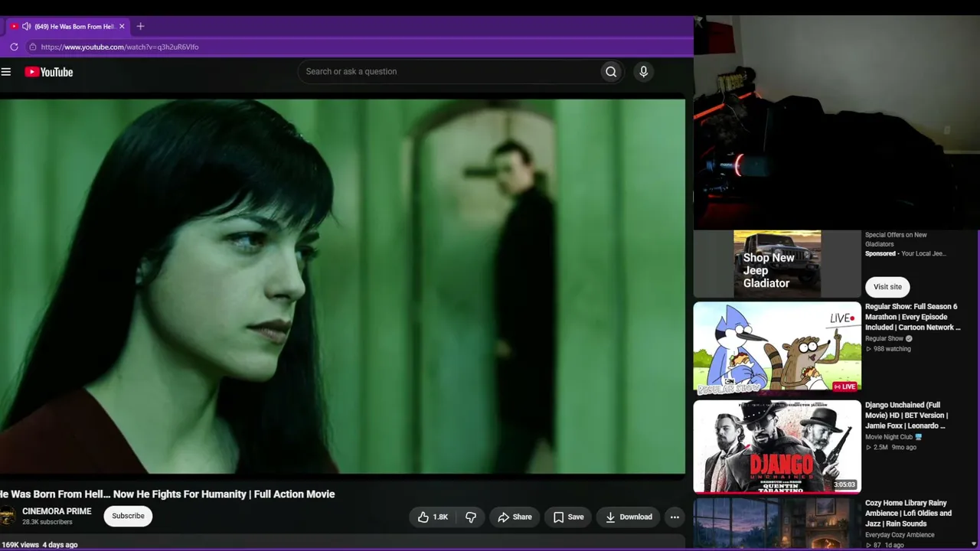The height and width of the screenshot is (551, 980).
Task: Click the '988 watching' viewer count
Action: coord(892,349)
